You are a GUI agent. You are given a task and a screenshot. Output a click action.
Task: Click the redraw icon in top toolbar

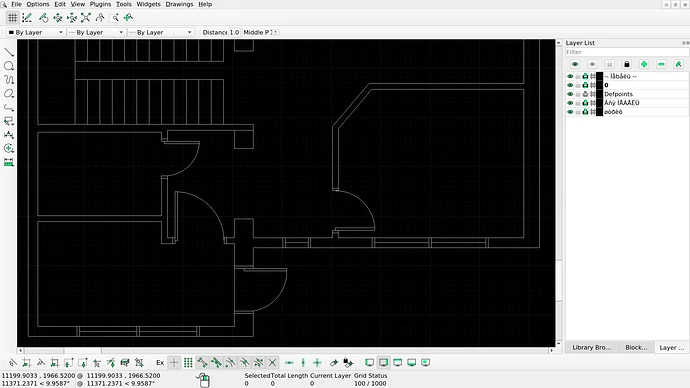(x=43, y=18)
